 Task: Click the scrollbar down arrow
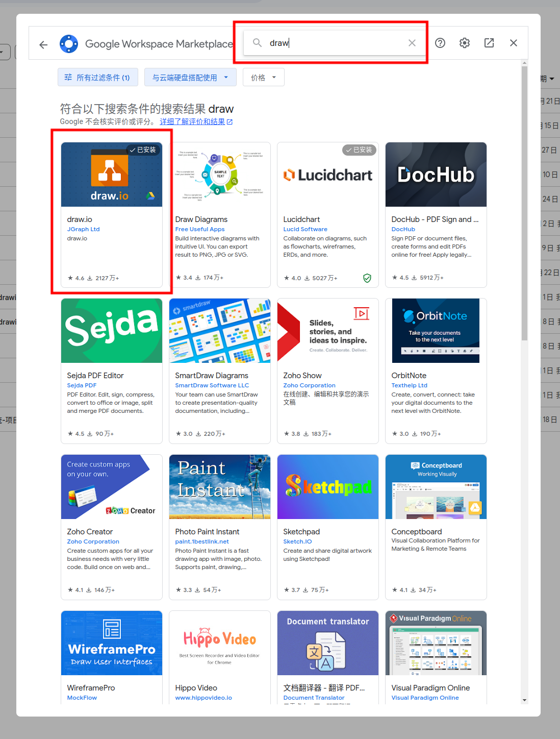pos(524,700)
